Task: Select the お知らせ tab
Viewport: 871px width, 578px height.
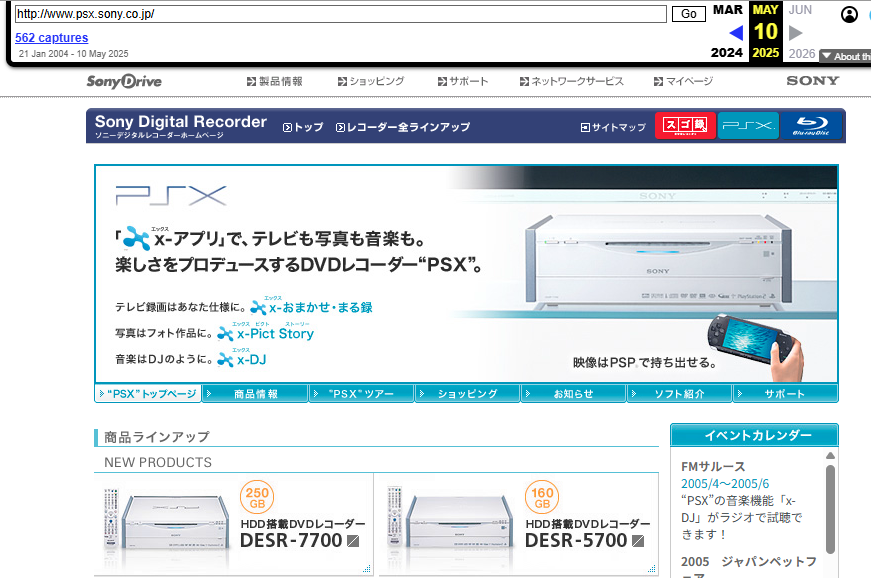Action: point(573,394)
